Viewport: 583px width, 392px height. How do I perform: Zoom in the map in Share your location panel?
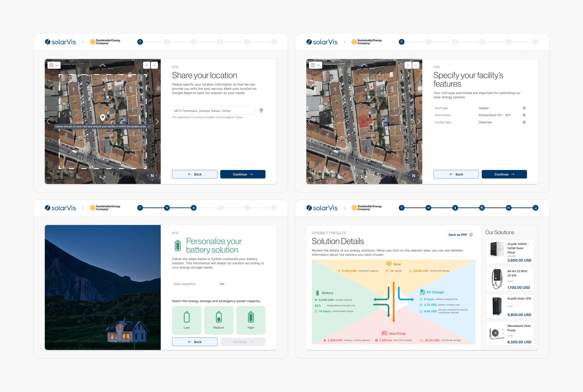[x=147, y=65]
